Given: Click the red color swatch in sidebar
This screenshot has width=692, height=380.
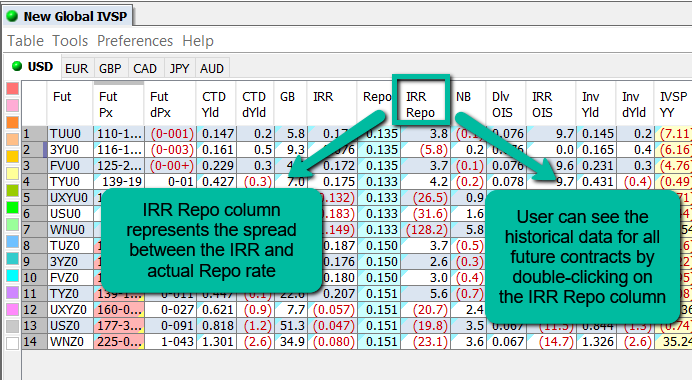Looking at the screenshot, I should pos(12,88).
